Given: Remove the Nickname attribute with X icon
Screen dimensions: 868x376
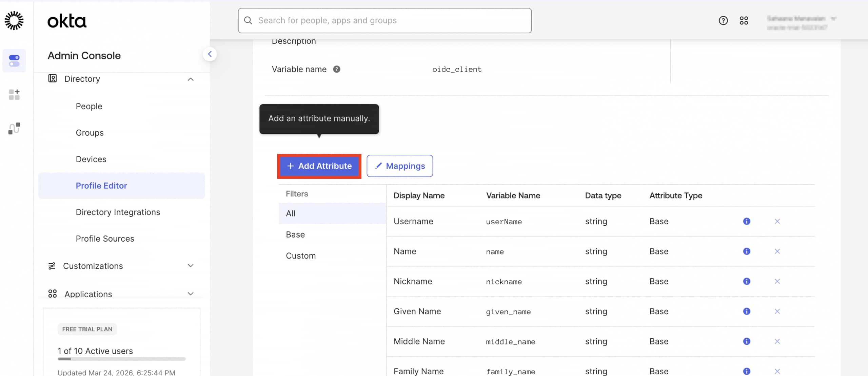Looking at the screenshot, I should point(777,281).
